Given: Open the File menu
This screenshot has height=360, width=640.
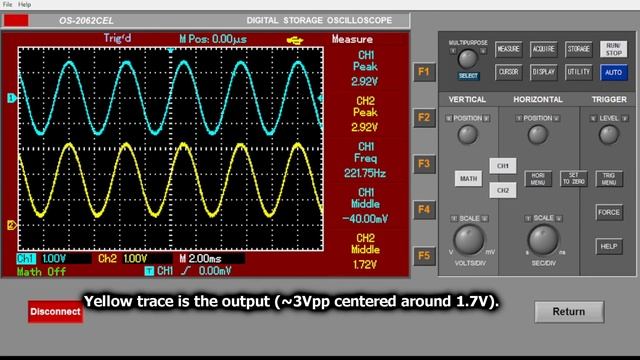Looking at the screenshot, I should point(7,4).
